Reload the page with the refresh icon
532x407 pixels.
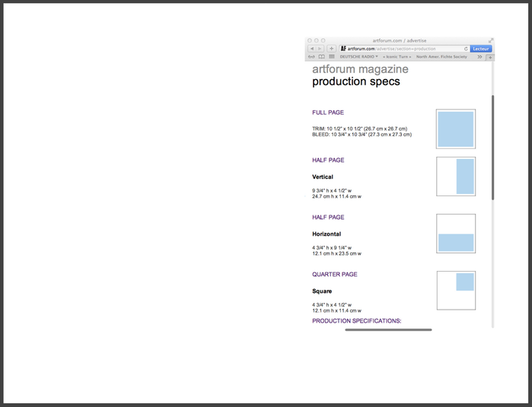pos(466,49)
